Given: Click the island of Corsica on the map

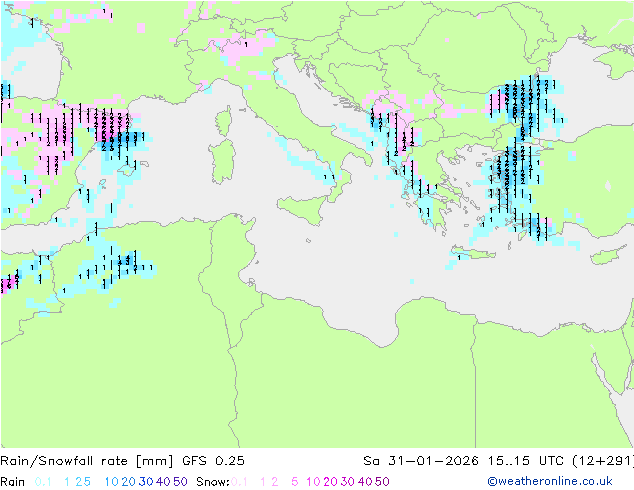Looking at the screenshot, I should [x=224, y=120].
